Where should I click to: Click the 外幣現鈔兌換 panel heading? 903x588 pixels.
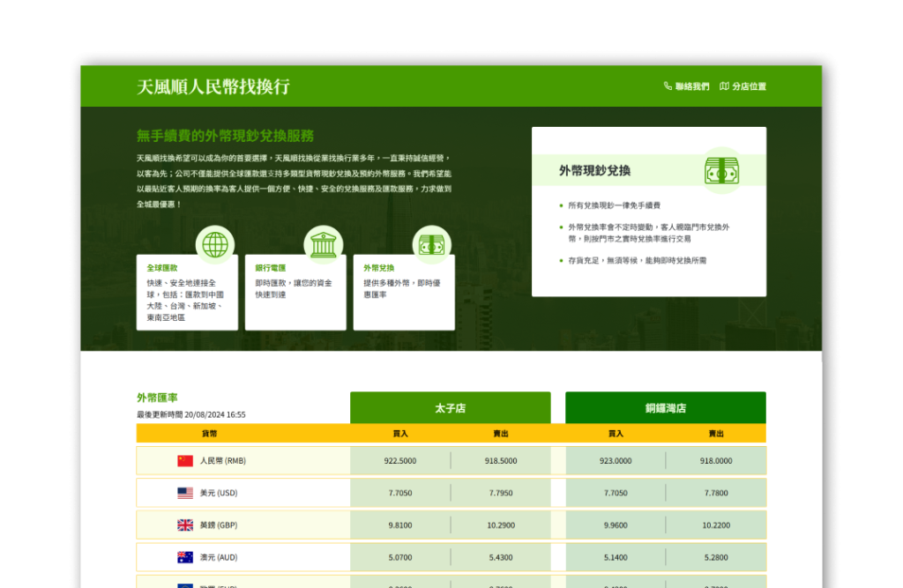pyautogui.click(x=594, y=170)
